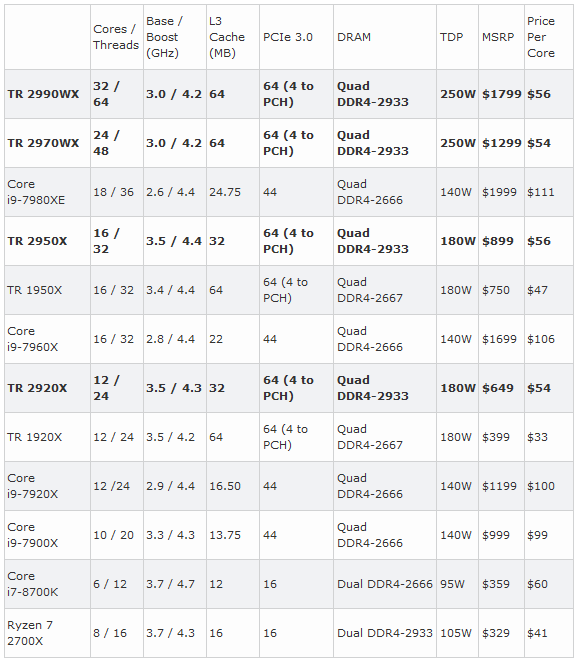Select the Dual DDR4-2933 DRAM cell
Image resolution: width=579 pixels, height=662 pixels.
[x=385, y=633]
